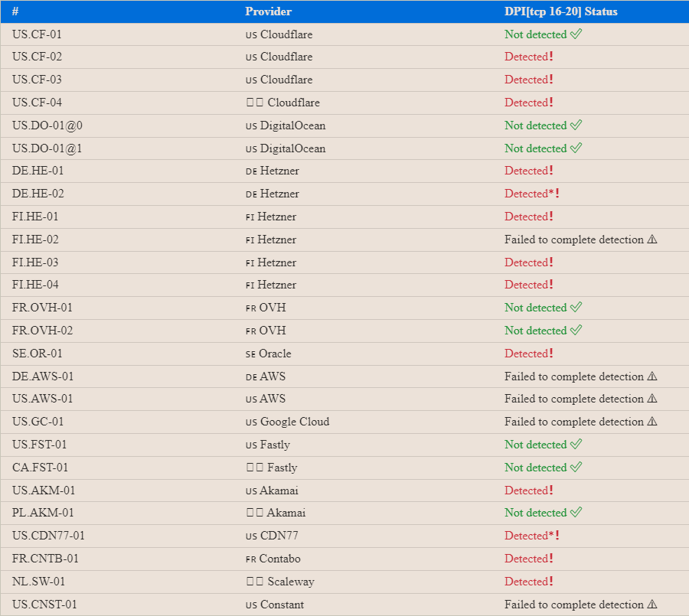Click the Detected status for DE.HE-01
This screenshot has width=689, height=616.
(528, 171)
